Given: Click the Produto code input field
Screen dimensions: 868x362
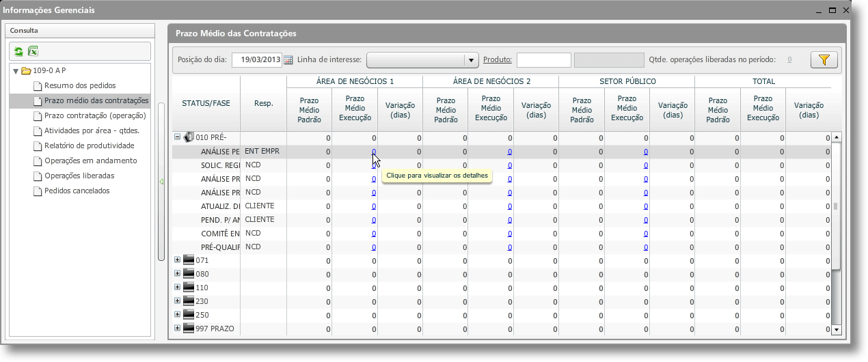Looking at the screenshot, I should (x=543, y=60).
